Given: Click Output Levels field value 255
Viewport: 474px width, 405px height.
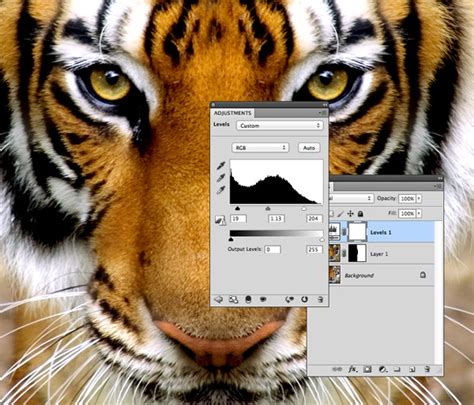Looking at the screenshot, I should click(314, 249).
